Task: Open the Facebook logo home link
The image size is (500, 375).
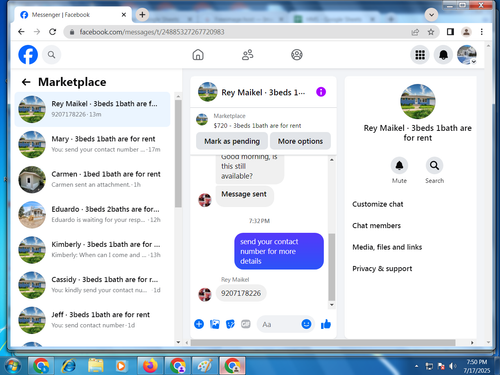Action: coord(28,55)
